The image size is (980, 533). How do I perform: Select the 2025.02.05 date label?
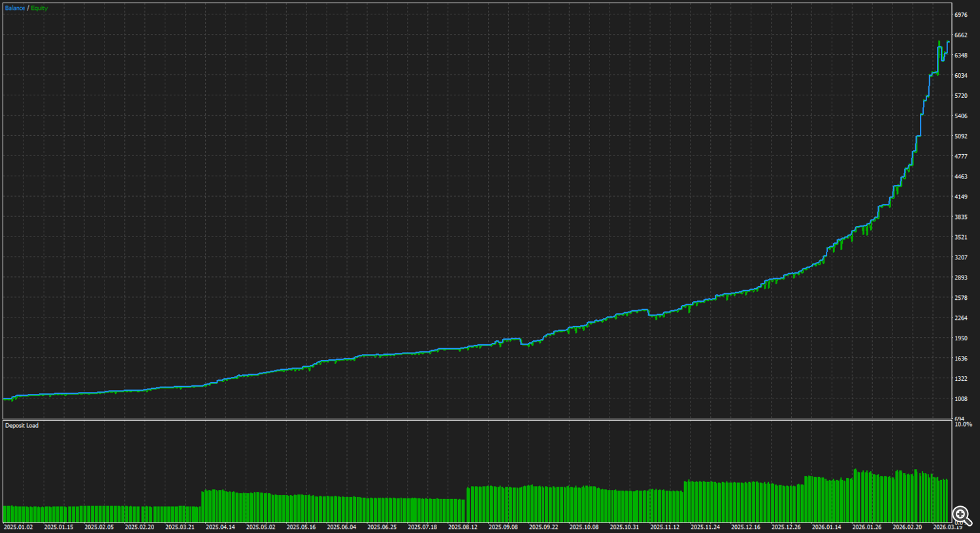point(99,527)
